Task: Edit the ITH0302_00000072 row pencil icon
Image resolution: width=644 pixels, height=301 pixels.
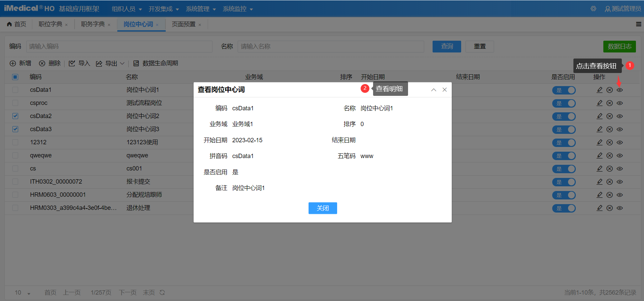Action: point(599,182)
